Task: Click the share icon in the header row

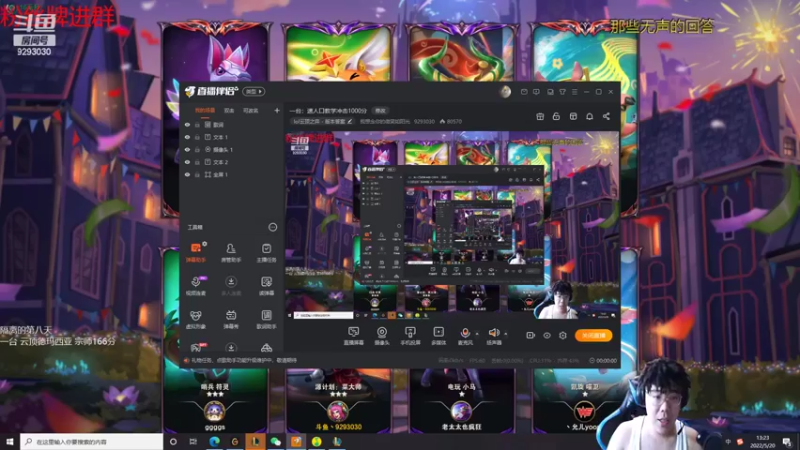Action: [x=606, y=116]
